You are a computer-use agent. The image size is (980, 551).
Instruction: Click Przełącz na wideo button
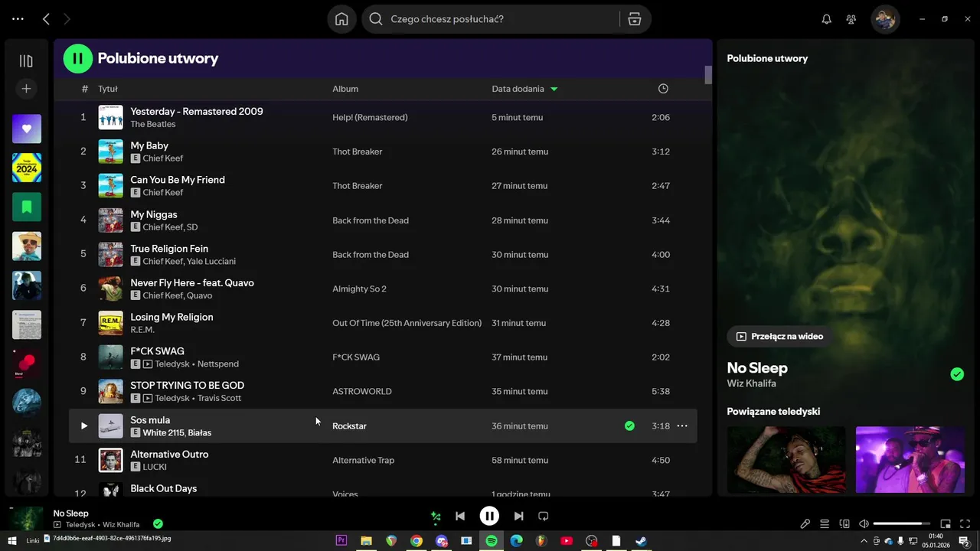click(780, 337)
